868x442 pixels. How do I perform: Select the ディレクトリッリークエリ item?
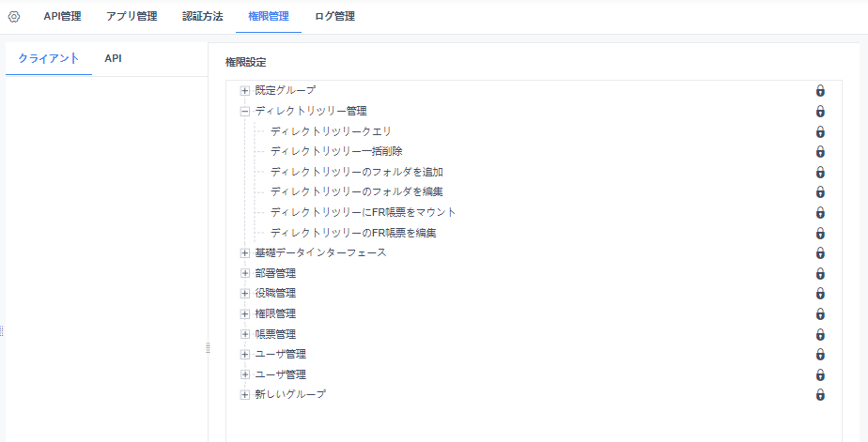pos(331,131)
